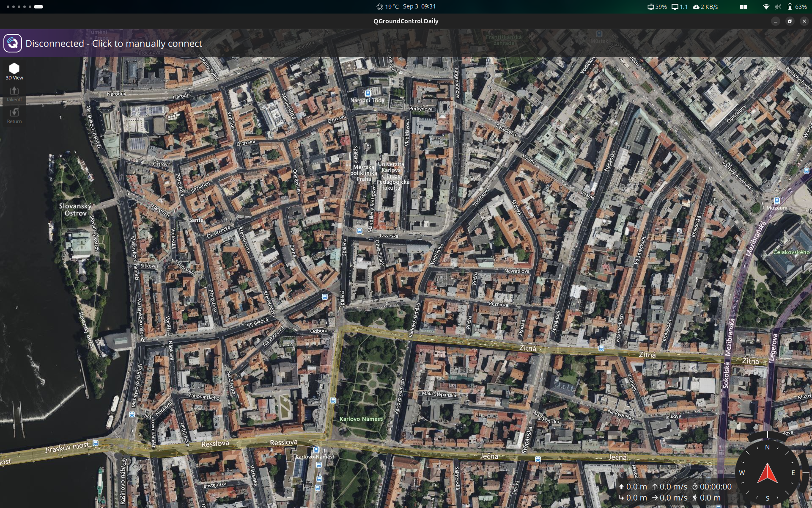The height and width of the screenshot is (508, 812).
Task: Open the QGroundControl Q logo menu
Action: pos(13,43)
